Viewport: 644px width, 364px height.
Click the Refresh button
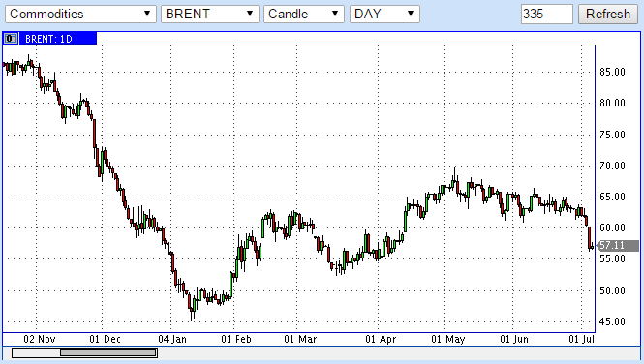pos(608,14)
